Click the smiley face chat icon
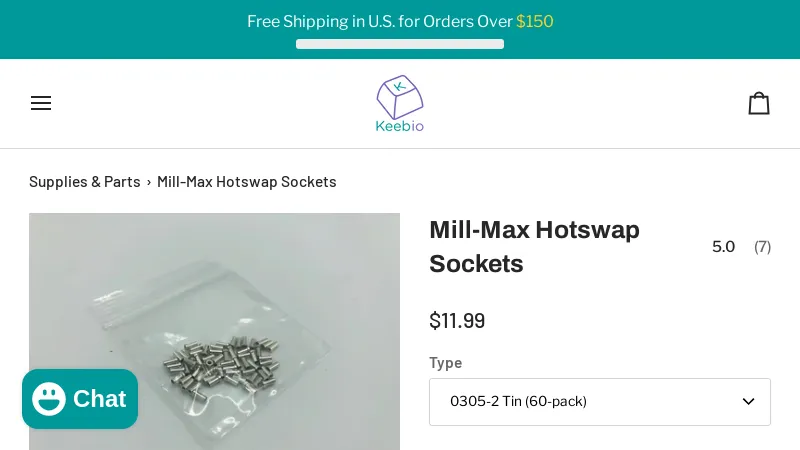The height and width of the screenshot is (450, 800). pyautogui.click(x=49, y=398)
